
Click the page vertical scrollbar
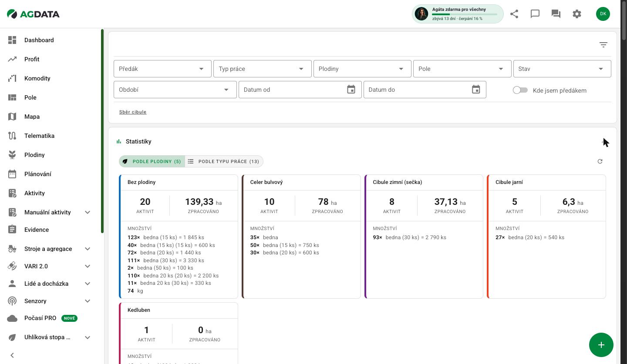click(x=624, y=20)
